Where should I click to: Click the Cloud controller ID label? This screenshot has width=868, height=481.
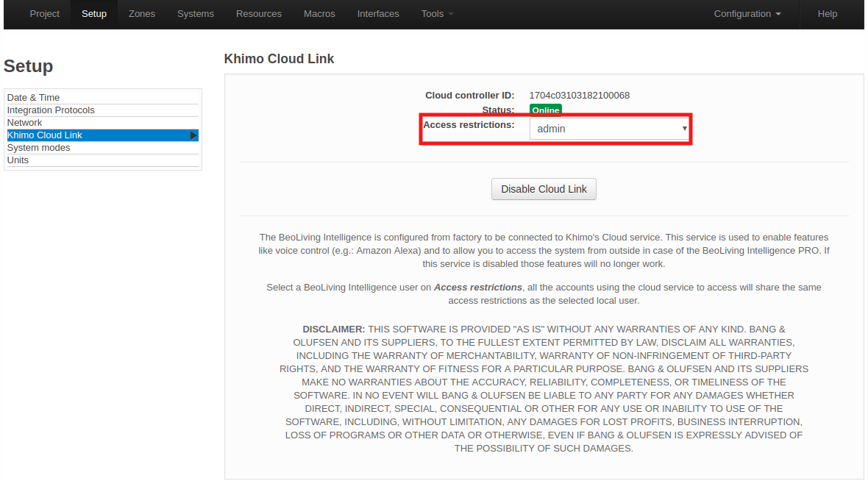[470, 95]
